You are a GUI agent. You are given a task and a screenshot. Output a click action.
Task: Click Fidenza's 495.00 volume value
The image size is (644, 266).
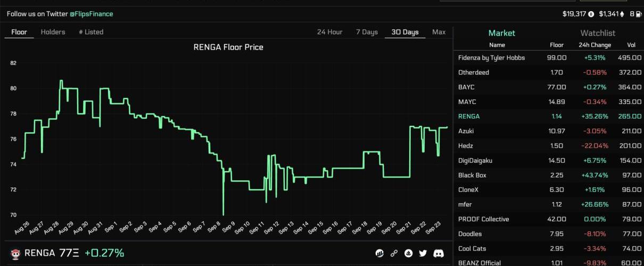(630, 58)
